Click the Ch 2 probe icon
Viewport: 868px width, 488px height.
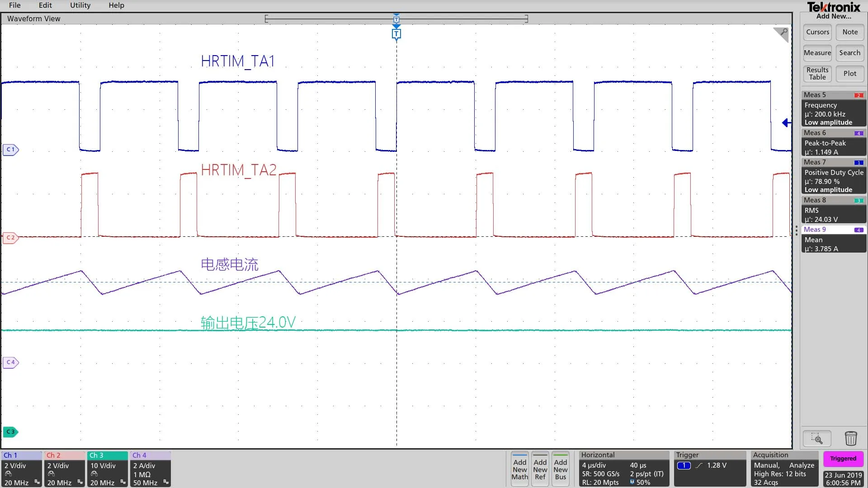click(x=51, y=474)
